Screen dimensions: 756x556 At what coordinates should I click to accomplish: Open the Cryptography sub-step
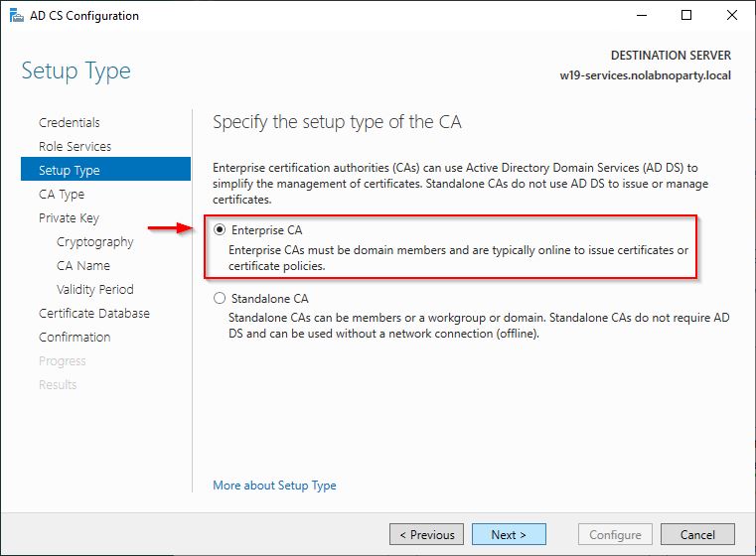pyautogui.click(x=94, y=242)
